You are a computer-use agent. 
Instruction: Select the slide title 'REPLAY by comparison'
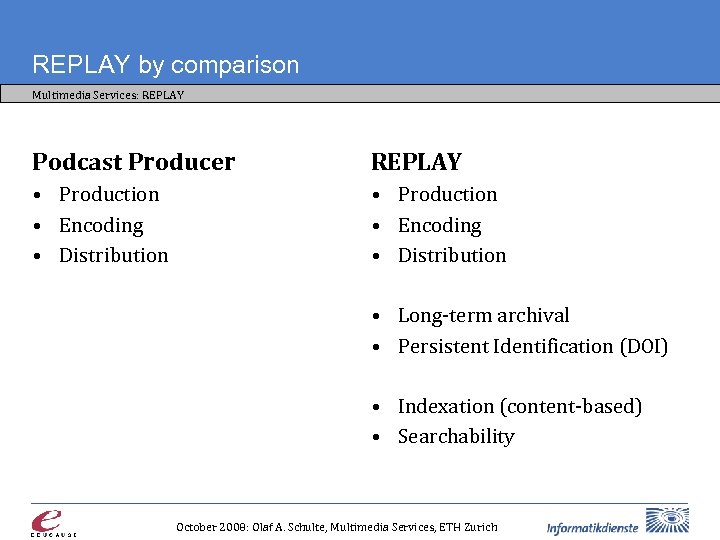point(166,65)
